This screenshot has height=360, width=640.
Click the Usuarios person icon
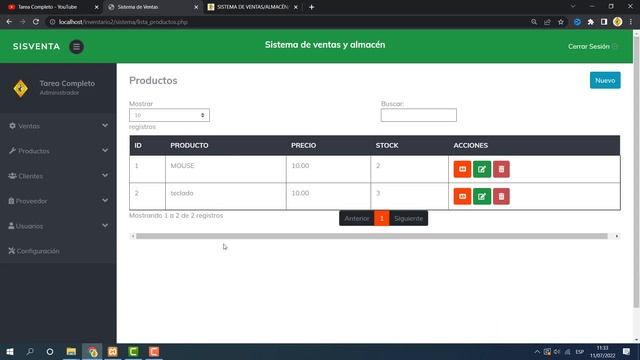point(11,226)
